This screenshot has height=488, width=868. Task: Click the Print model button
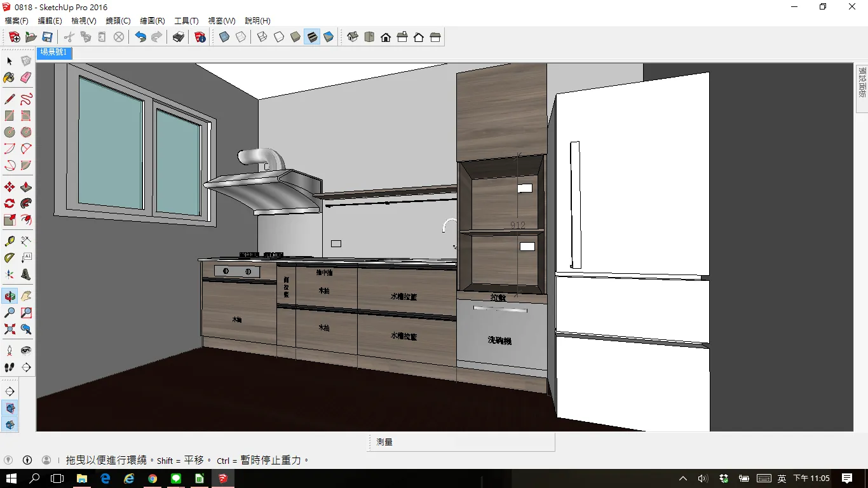coord(179,37)
